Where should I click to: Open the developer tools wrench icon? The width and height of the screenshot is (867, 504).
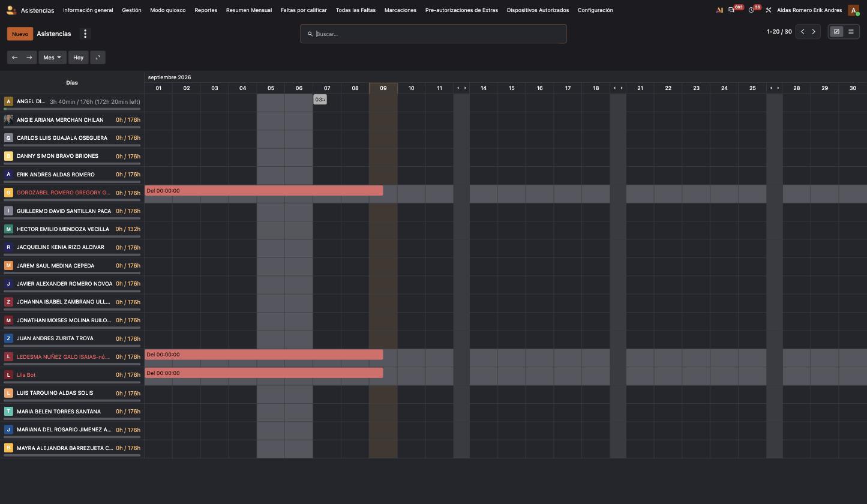[x=769, y=10]
